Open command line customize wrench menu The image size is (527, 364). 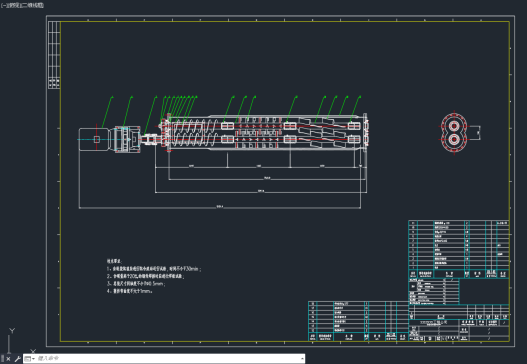[x=17, y=359]
